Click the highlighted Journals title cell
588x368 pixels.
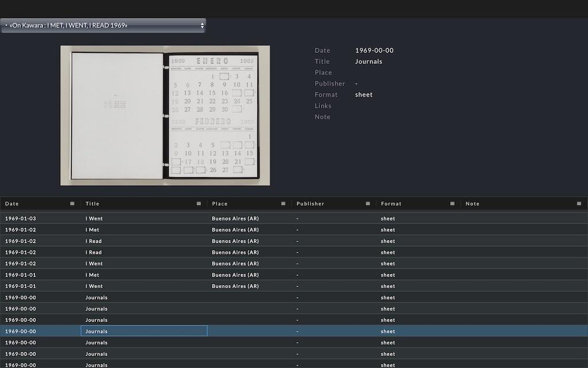pyautogui.click(x=144, y=331)
